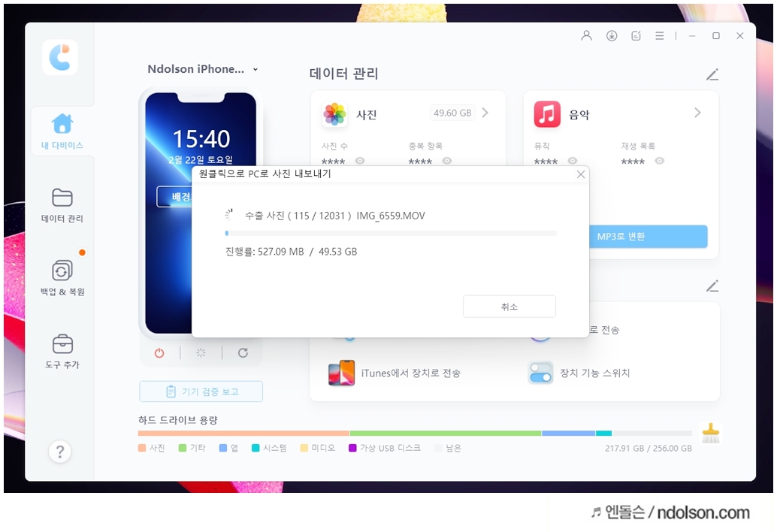This screenshot has width=777, height=532.
Task: Click the storage usage bar
Action: point(415,434)
